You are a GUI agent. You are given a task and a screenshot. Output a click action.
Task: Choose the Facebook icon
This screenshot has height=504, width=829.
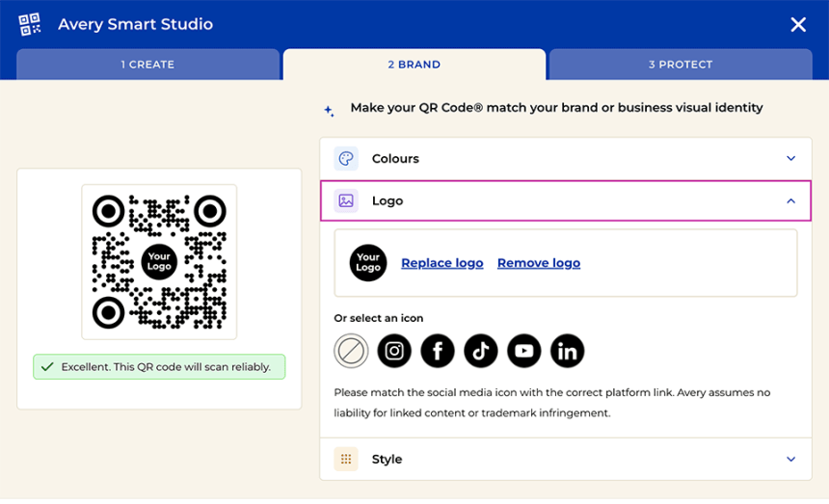(438, 351)
